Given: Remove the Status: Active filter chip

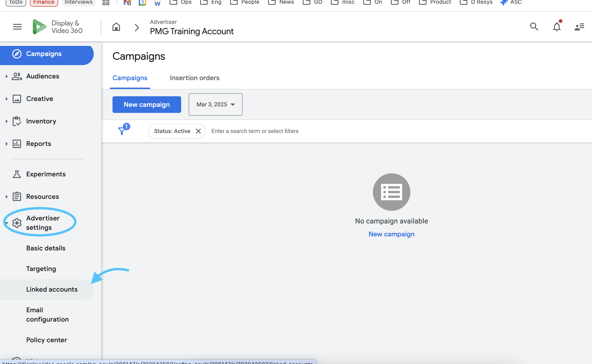Looking at the screenshot, I should point(198,131).
